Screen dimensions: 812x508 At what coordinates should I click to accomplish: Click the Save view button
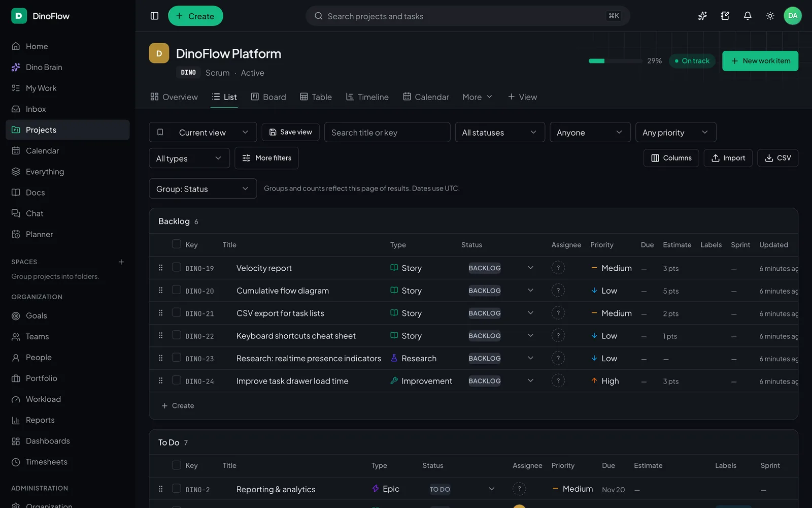pyautogui.click(x=291, y=132)
